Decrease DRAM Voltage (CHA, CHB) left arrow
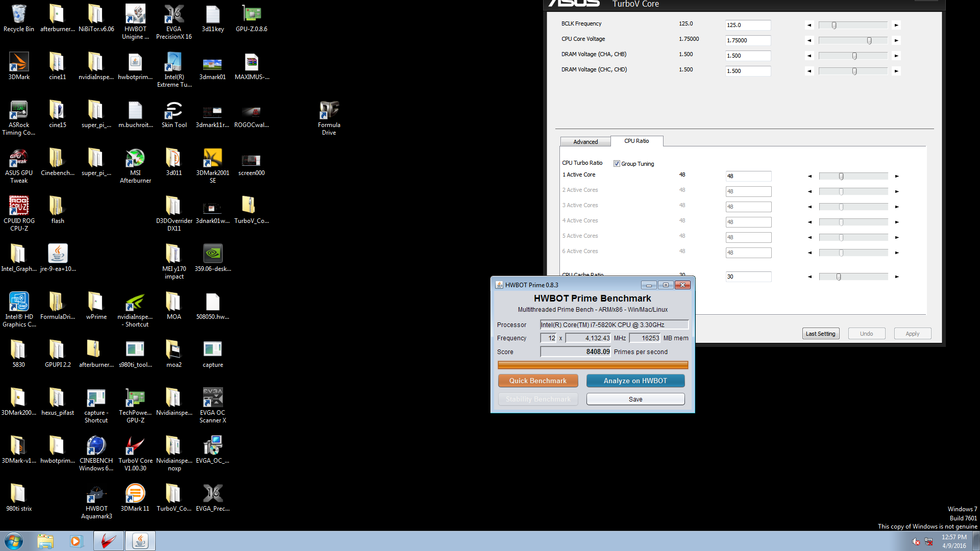980x551 pixels. pyautogui.click(x=809, y=56)
